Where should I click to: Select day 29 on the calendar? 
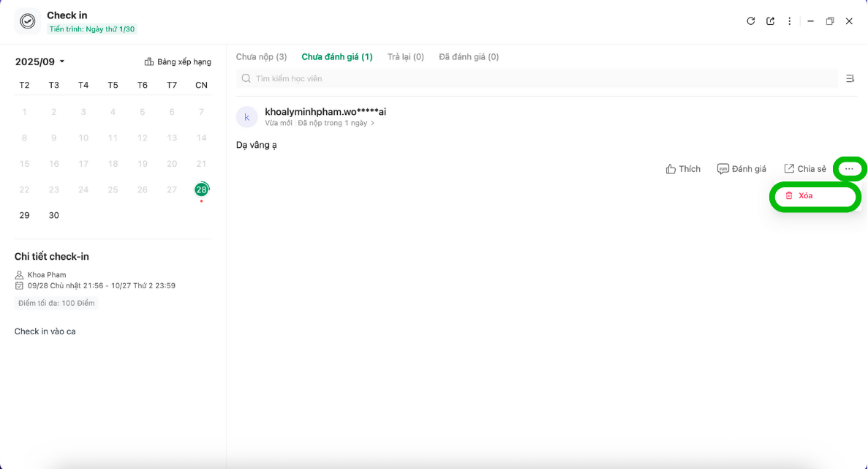[24, 215]
